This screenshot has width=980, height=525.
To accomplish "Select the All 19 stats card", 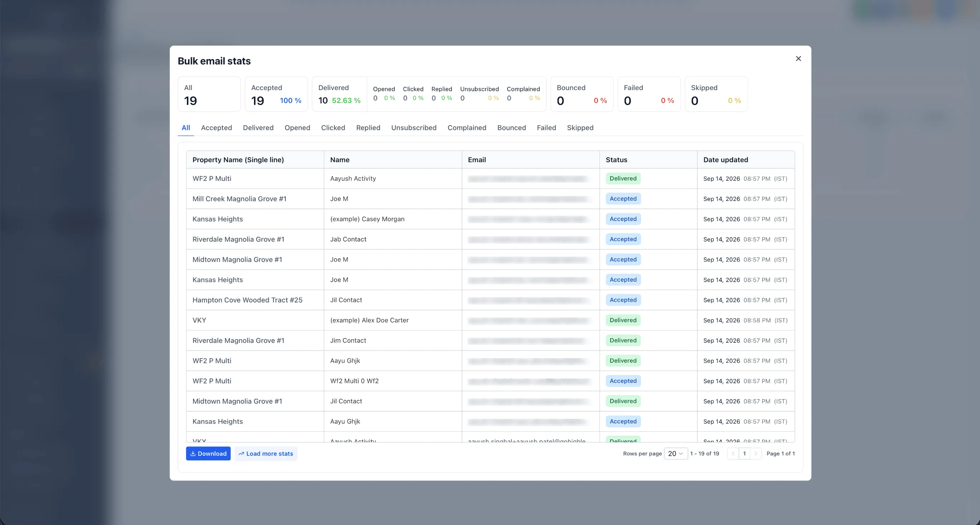I will click(209, 94).
